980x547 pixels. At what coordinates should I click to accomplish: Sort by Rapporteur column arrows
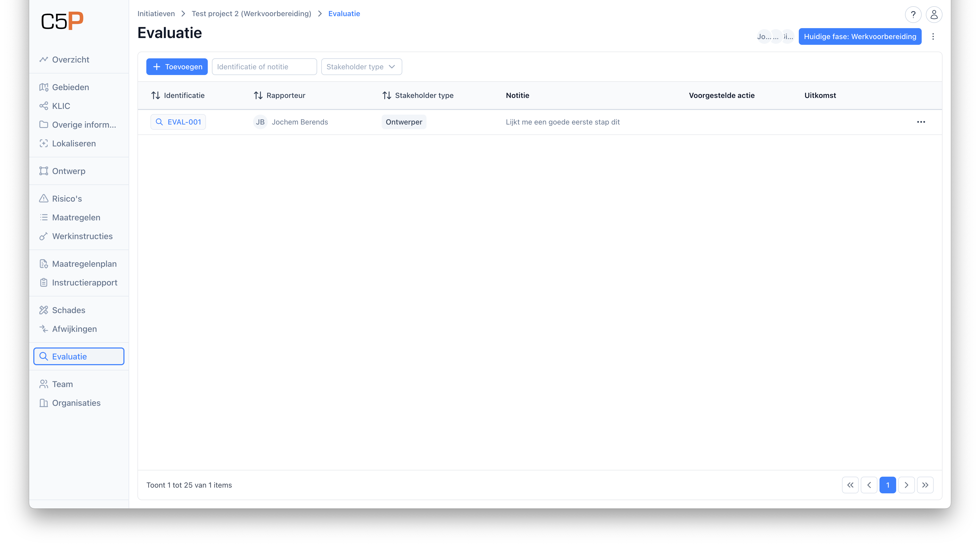[258, 96]
